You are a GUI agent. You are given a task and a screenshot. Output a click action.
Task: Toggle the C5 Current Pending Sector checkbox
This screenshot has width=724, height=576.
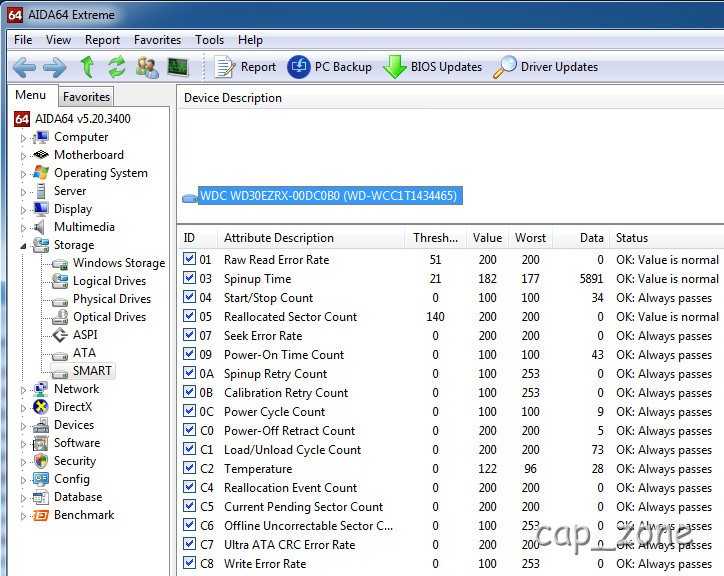click(189, 506)
